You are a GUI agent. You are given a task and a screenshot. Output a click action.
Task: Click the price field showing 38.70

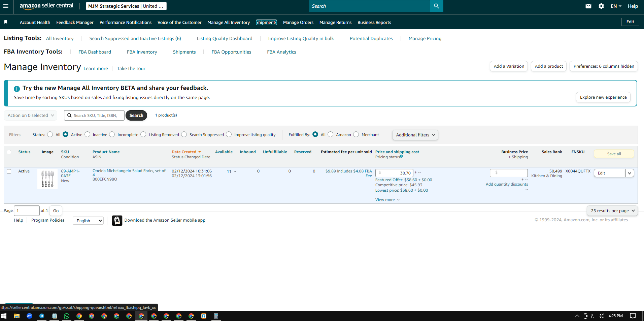394,173
